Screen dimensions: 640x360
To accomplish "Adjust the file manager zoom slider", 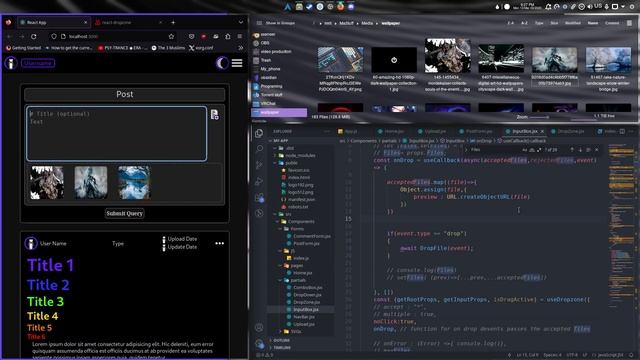I will click(x=539, y=117).
